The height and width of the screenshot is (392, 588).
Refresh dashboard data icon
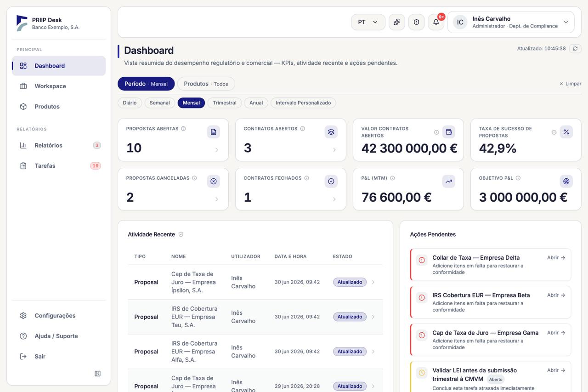(x=575, y=48)
